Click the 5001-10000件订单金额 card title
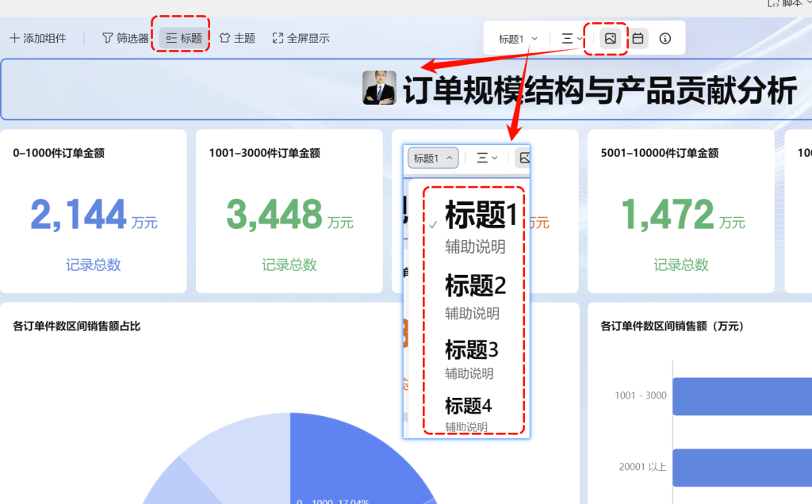The height and width of the screenshot is (504, 812). 660,153
